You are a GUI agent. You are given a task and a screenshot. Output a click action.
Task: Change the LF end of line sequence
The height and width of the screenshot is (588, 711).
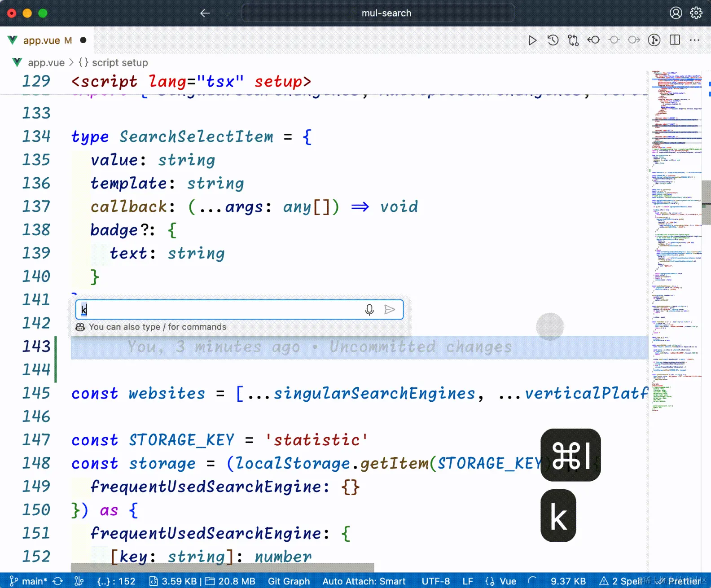pos(468,581)
